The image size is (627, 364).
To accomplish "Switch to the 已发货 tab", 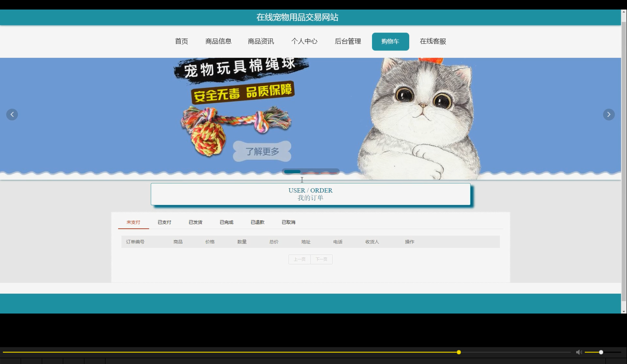I will [195, 222].
